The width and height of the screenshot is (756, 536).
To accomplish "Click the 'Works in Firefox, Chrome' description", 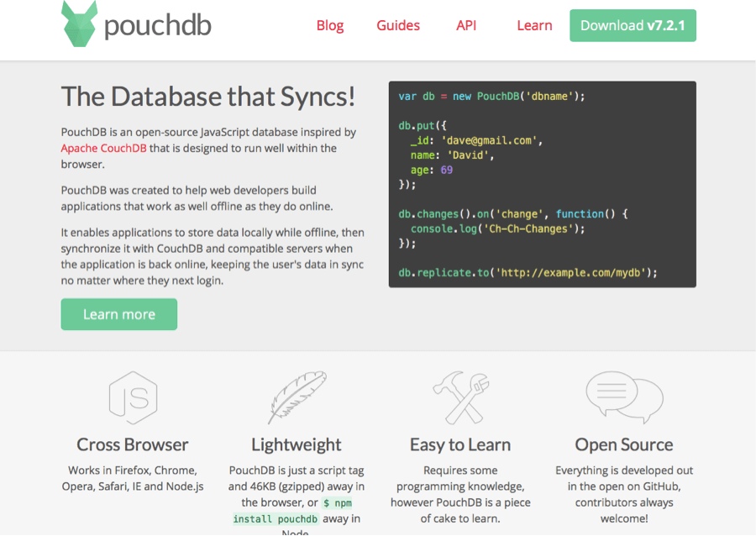I will tap(133, 478).
